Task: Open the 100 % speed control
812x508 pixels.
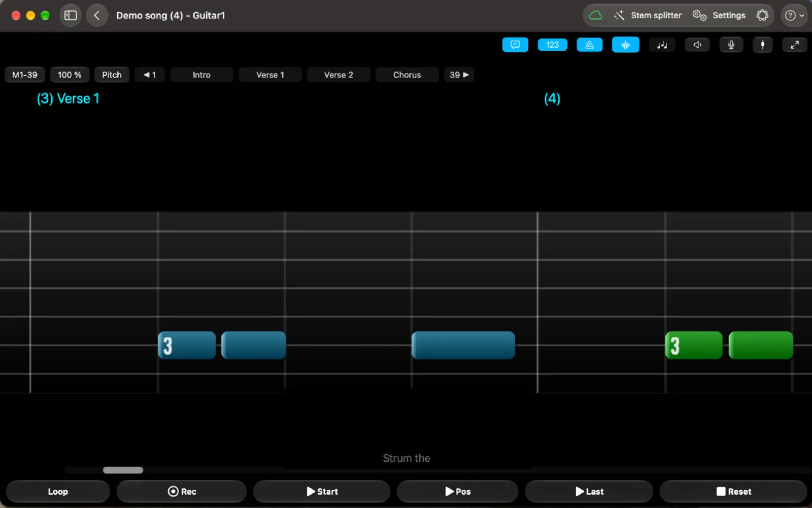Action: click(x=70, y=75)
